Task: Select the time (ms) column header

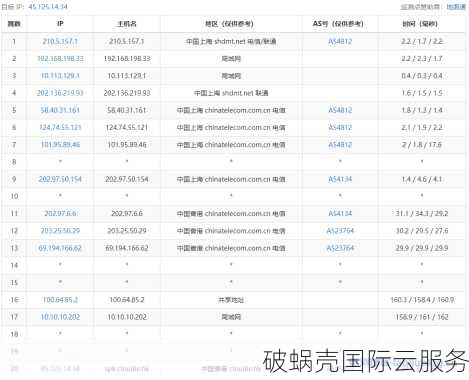Action: (422, 24)
